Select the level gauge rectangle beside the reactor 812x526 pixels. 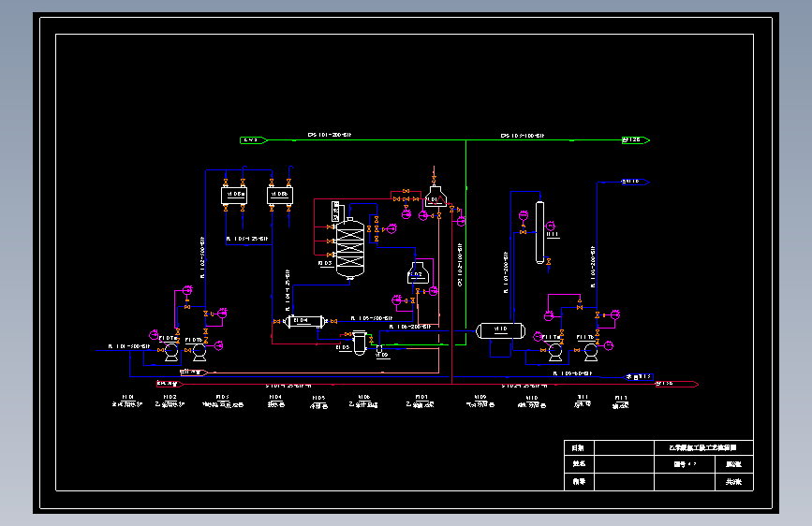coord(335,212)
